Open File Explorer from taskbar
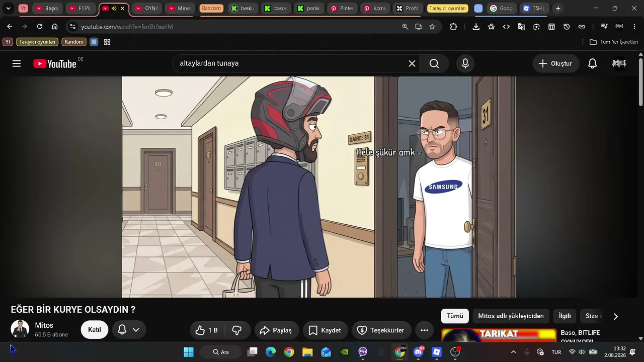This screenshot has width=644, height=362. coord(307,352)
